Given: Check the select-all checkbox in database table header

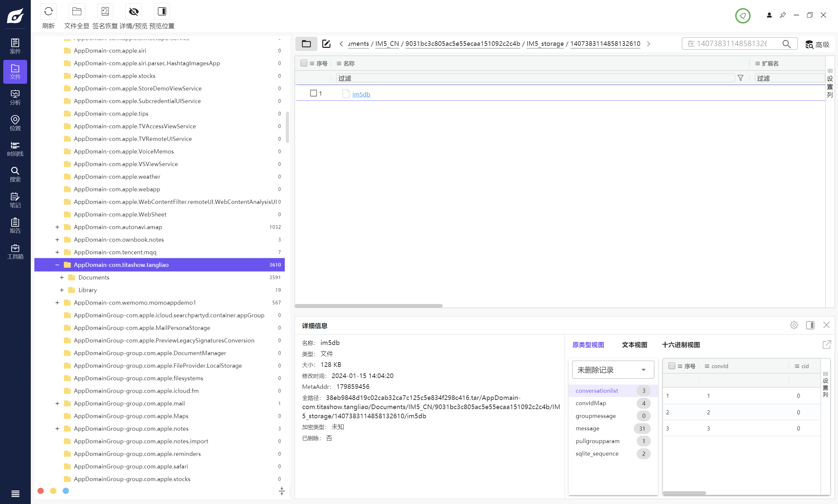Looking at the screenshot, I should 672,366.
